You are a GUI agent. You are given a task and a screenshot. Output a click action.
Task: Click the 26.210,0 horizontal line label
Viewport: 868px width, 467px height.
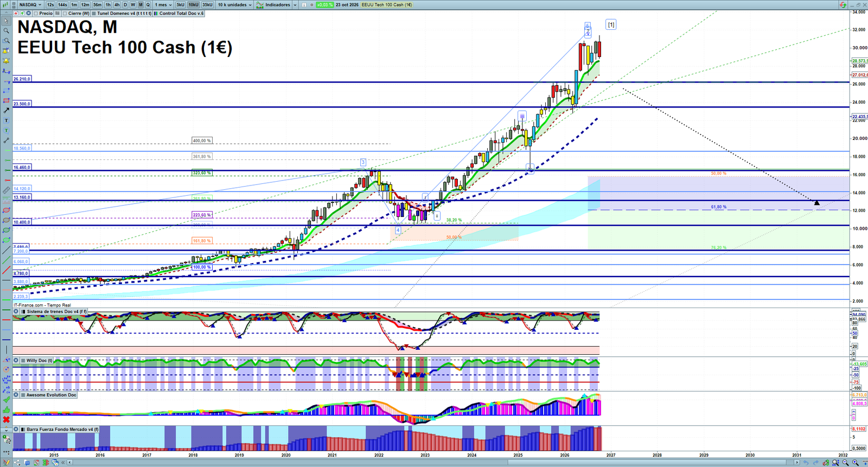(x=22, y=79)
